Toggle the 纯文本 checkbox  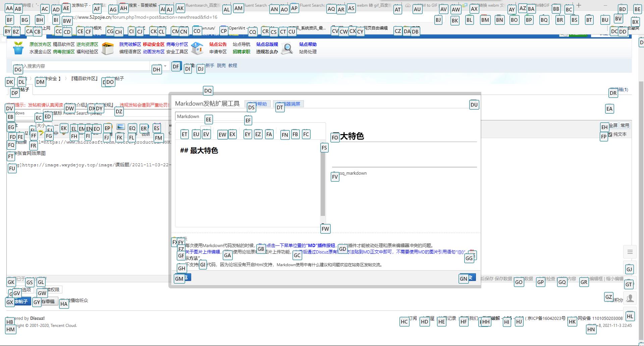[x=610, y=134]
